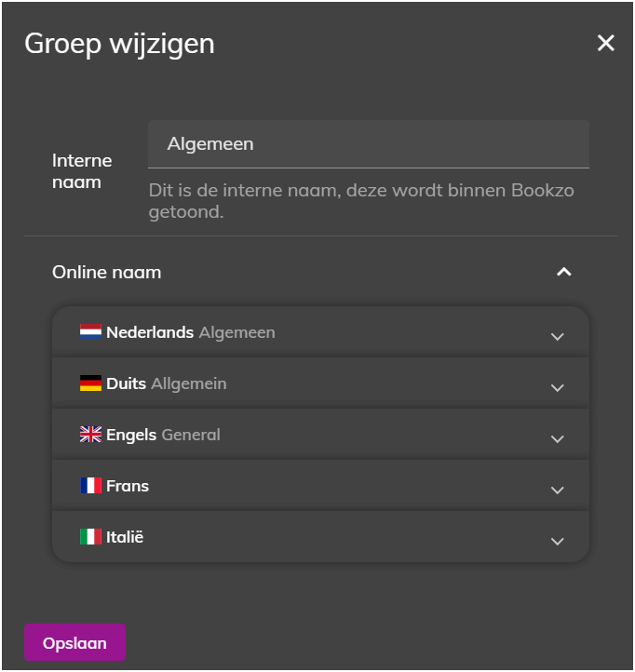Select the Duits language label
This screenshot has width=635, height=672.
[x=126, y=383]
